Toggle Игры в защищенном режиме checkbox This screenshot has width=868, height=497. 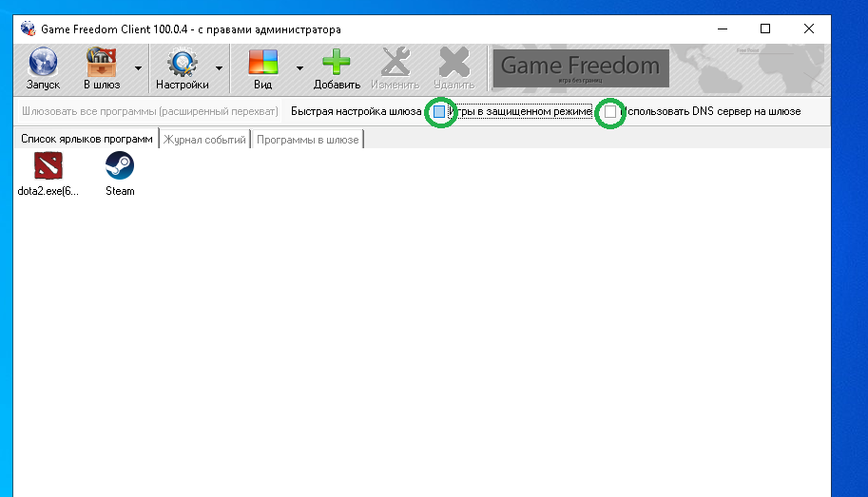coord(439,111)
